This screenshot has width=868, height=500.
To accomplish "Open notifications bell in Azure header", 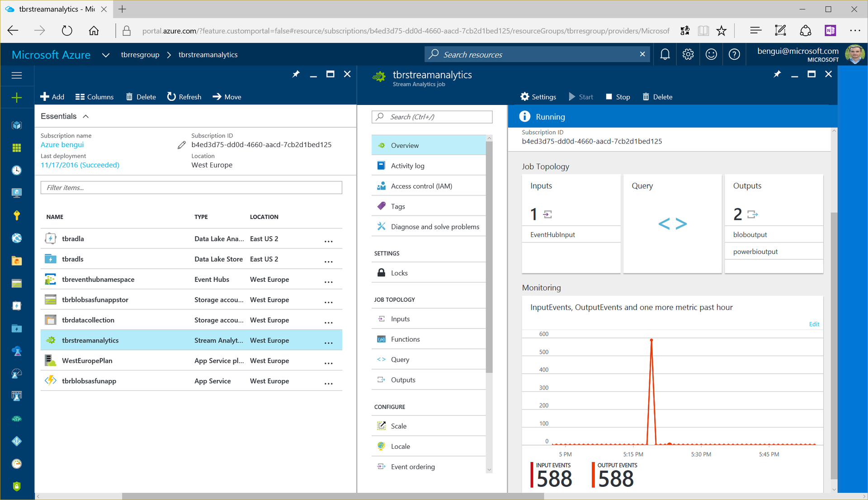I will pos(665,55).
